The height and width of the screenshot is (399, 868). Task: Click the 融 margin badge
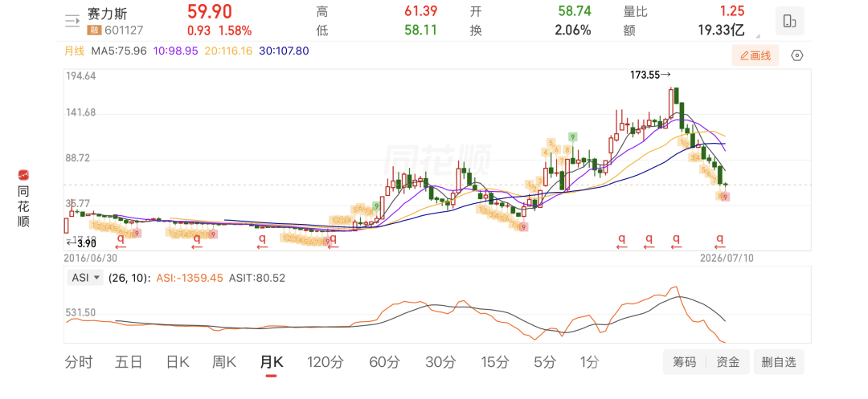92,31
